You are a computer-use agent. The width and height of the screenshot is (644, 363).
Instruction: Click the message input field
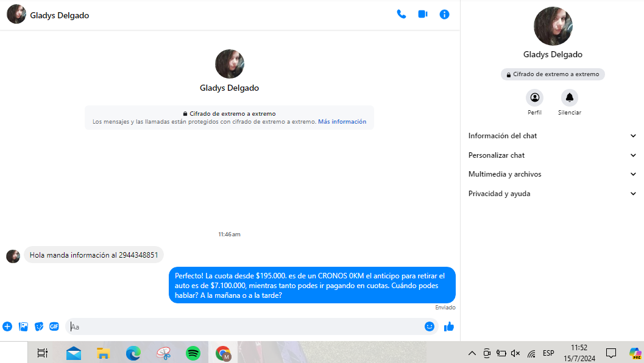pos(244,326)
